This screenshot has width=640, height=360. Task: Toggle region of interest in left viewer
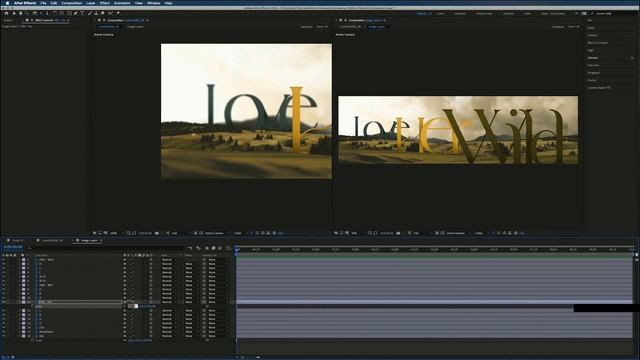(195, 233)
